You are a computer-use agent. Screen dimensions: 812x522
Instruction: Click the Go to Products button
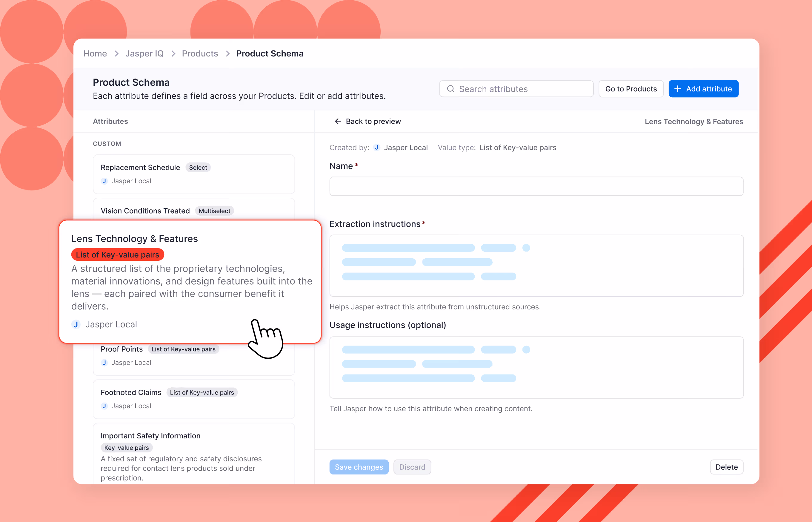(x=631, y=89)
